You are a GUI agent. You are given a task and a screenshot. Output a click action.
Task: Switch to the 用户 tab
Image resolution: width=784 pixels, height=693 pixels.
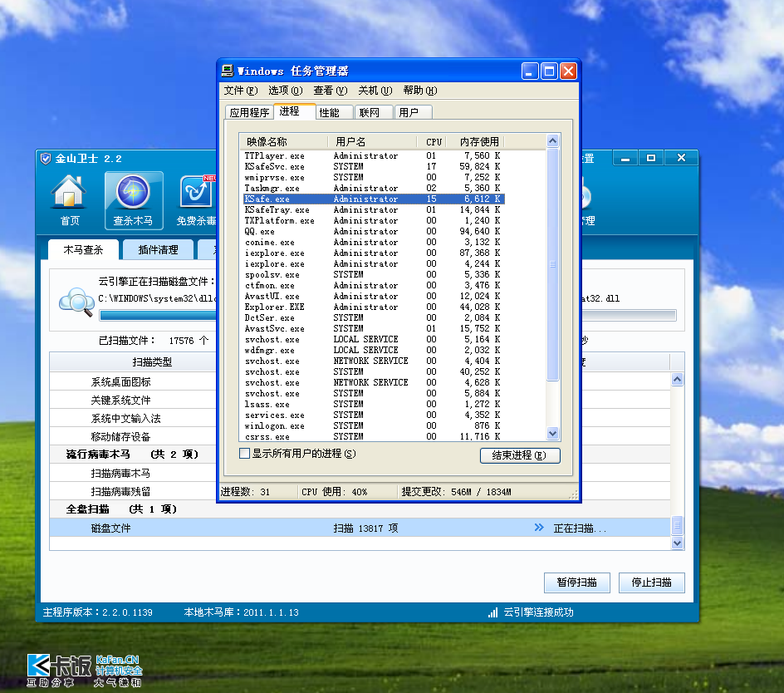(x=413, y=112)
